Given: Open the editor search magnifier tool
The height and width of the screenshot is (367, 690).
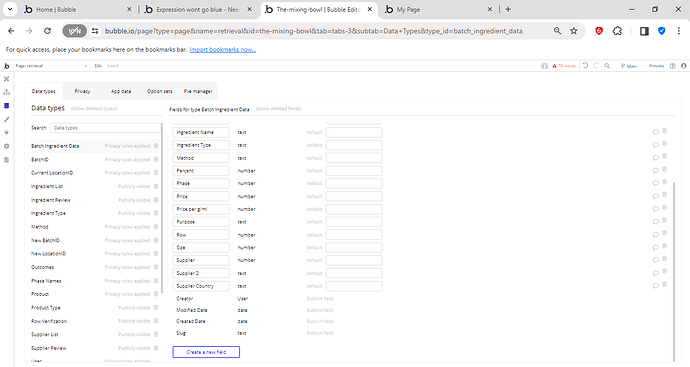Looking at the screenshot, I should tap(607, 66).
